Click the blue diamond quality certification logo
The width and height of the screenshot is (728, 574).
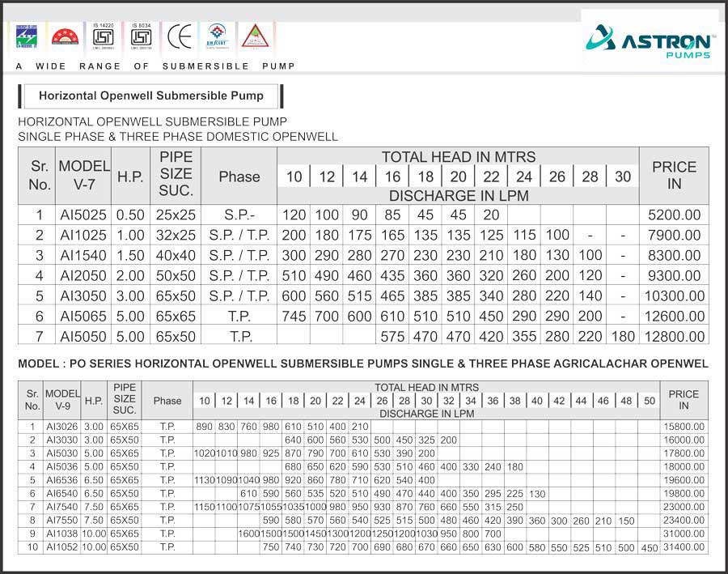[218, 36]
